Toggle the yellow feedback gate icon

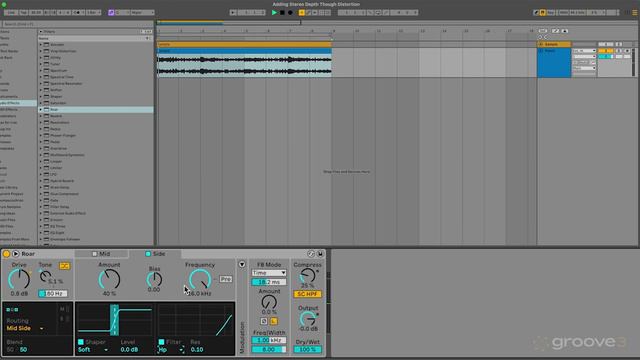[273, 321]
